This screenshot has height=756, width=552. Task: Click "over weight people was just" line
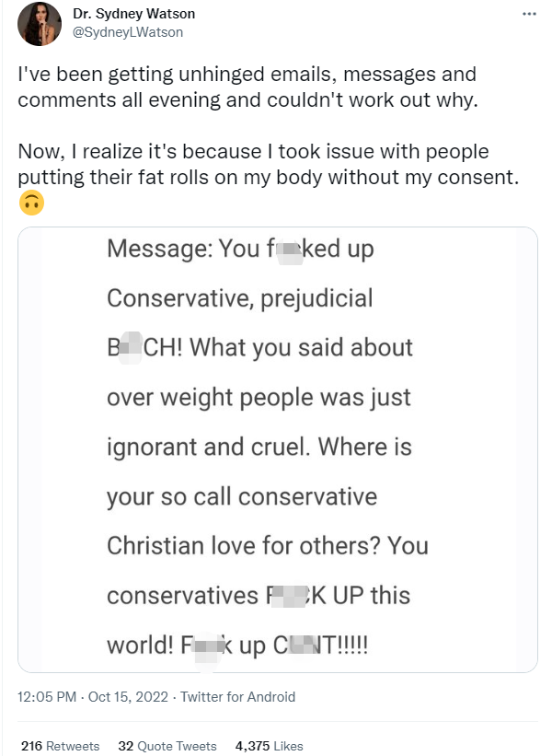[259, 398]
